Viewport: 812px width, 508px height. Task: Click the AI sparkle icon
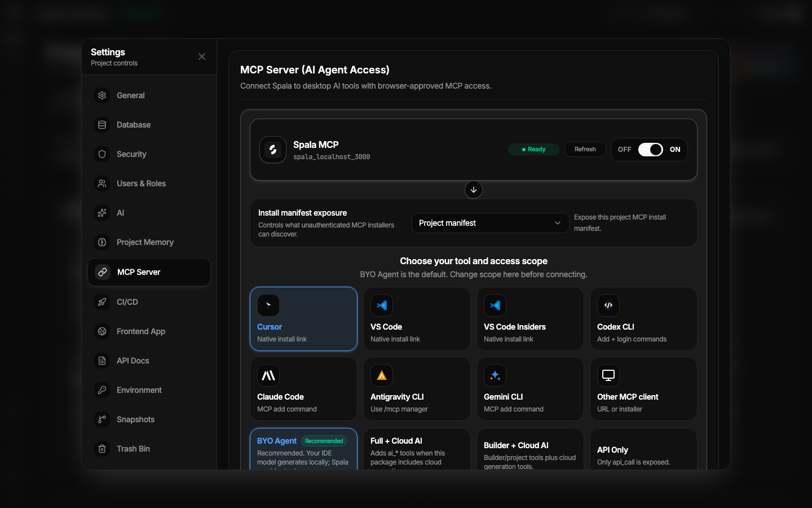click(x=102, y=213)
